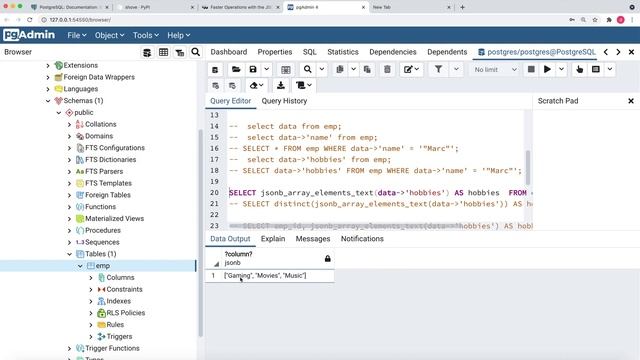Image resolution: width=640 pixels, height=360 pixels.
Task: Open the query tool connection icon
Action: coord(215,70)
